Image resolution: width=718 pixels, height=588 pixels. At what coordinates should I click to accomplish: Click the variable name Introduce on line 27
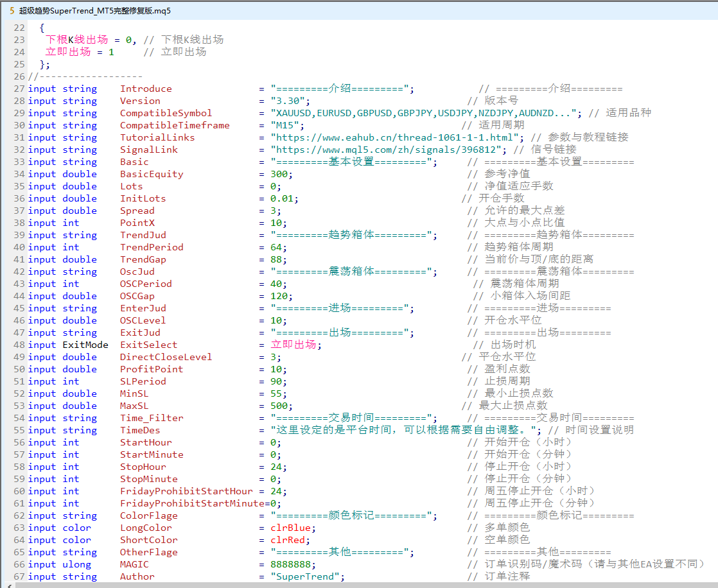point(146,89)
